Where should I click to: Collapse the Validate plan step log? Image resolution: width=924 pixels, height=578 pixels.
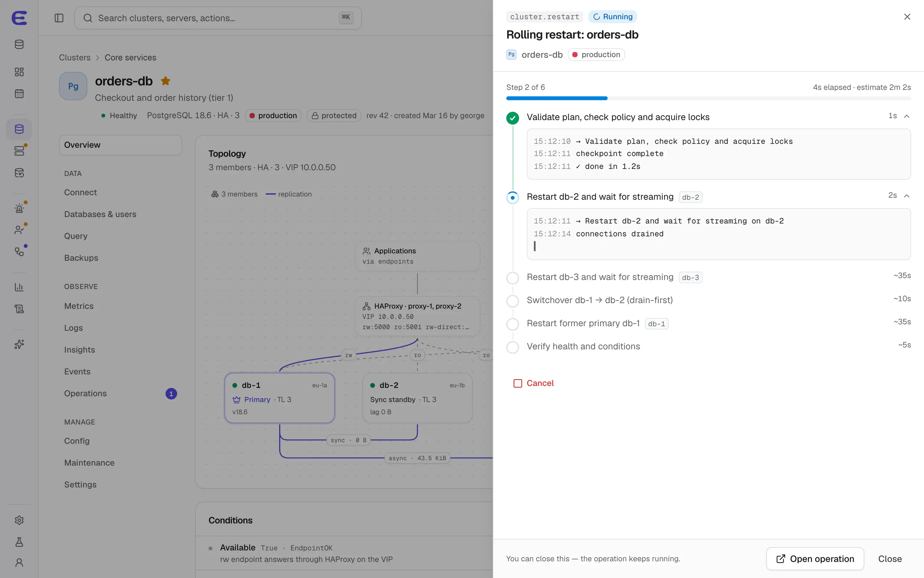[x=907, y=116]
